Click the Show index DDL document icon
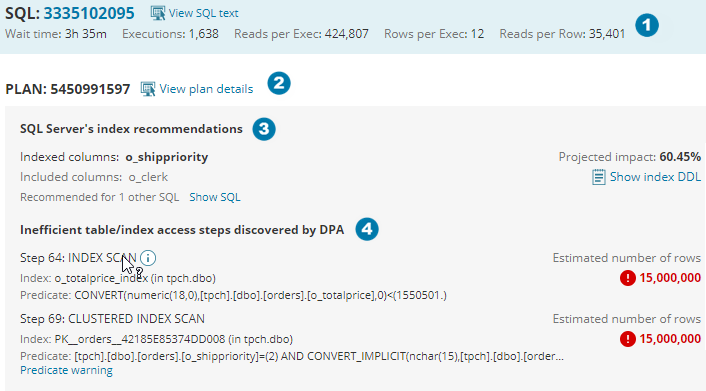The width and height of the screenshot is (706, 391). click(598, 177)
